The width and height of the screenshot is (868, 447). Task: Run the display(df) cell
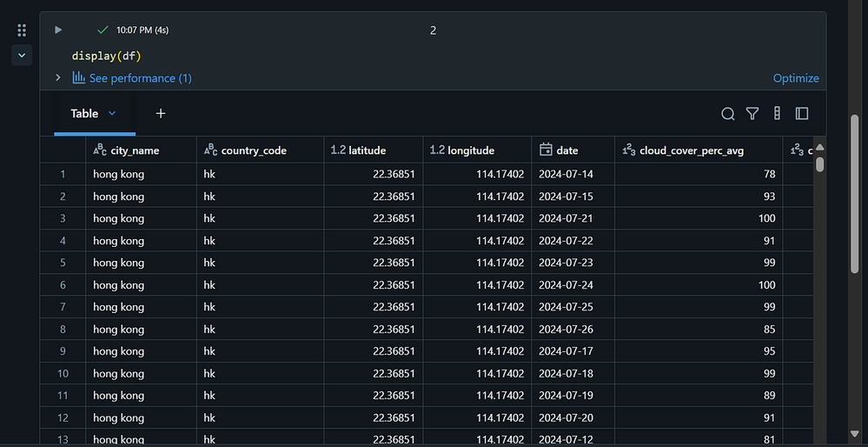click(x=58, y=30)
